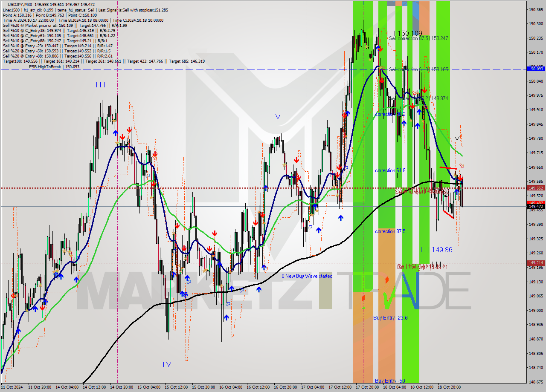Click 'Sell %20 @ Market price' line
The height and width of the screenshot is (392, 546).
coord(65,25)
